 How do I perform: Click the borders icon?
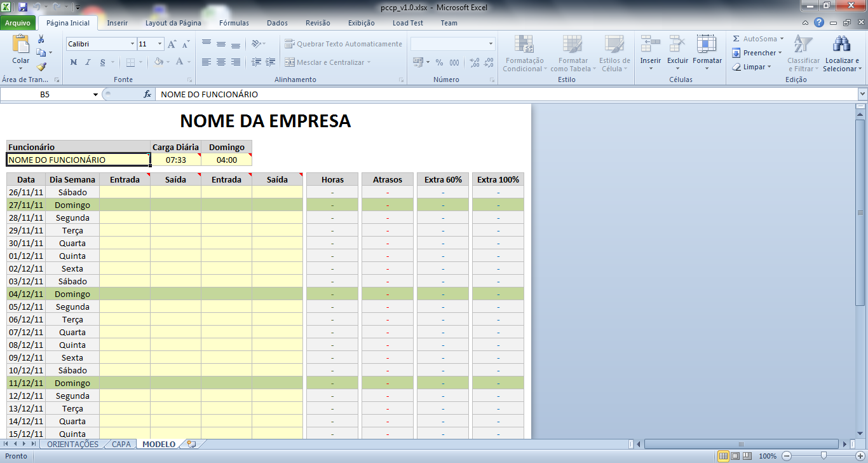point(130,62)
